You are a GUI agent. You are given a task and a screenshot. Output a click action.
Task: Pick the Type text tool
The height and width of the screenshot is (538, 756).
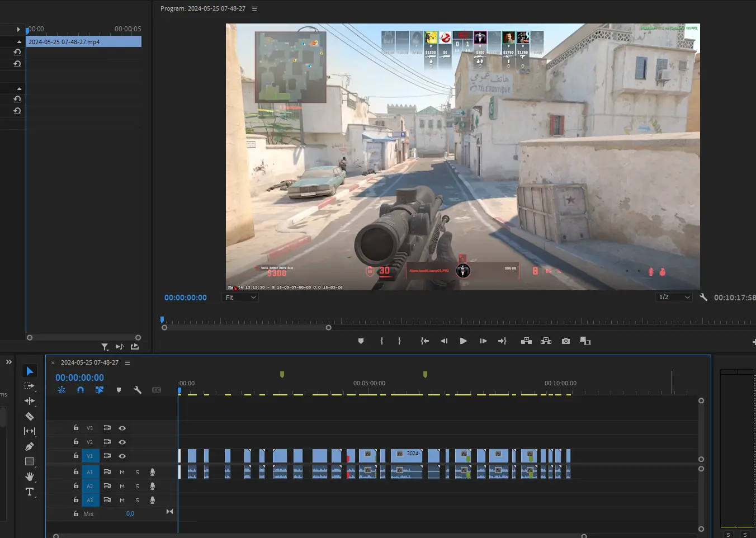pyautogui.click(x=30, y=492)
